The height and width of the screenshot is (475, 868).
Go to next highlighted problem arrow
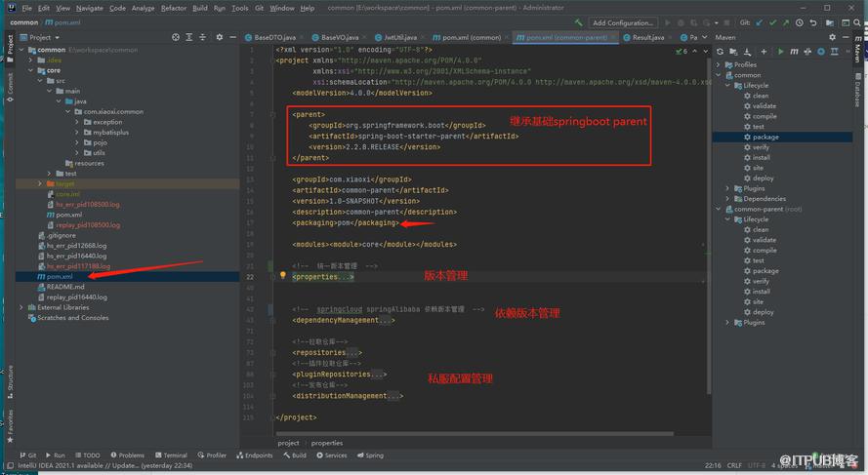705,51
